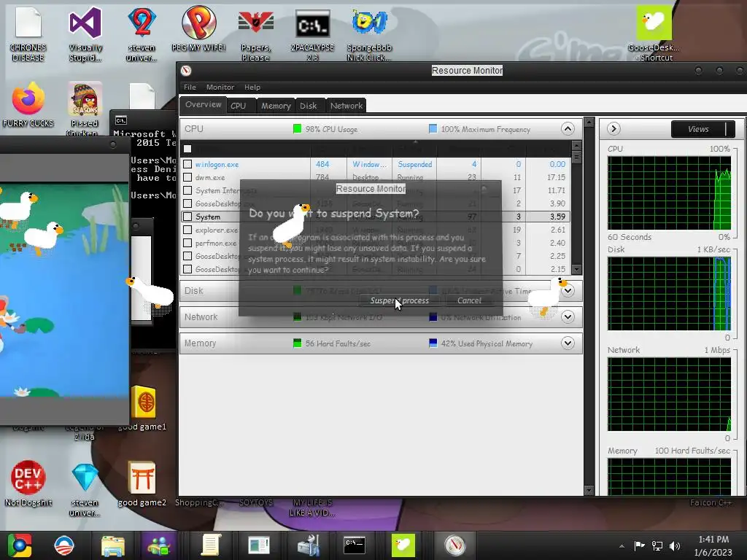This screenshot has width=747, height=560.
Task: Open the good game1 mahjong icon
Action: pos(143,408)
